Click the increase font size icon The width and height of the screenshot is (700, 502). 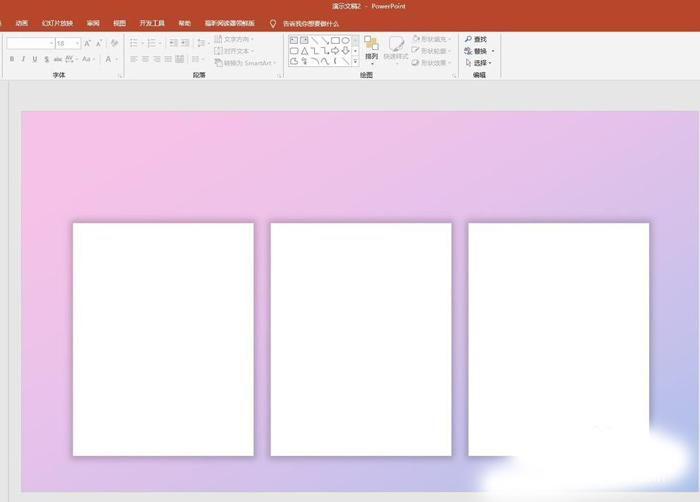(x=88, y=44)
